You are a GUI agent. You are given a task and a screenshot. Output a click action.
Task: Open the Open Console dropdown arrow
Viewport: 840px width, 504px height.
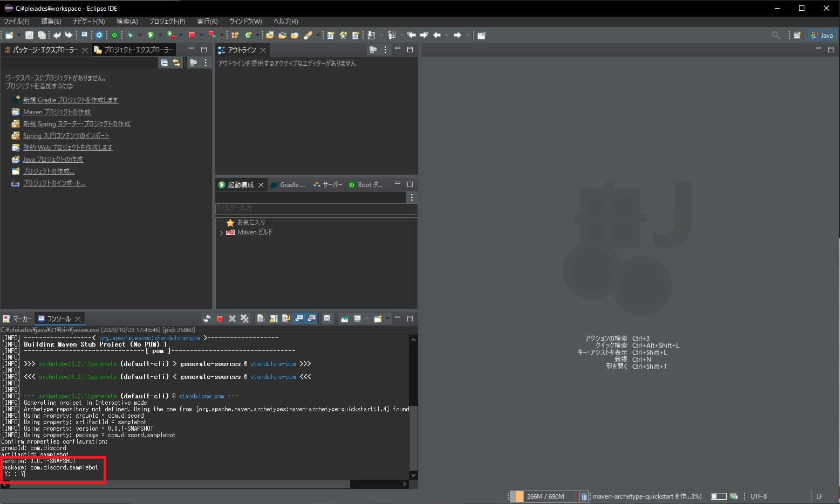point(388,318)
